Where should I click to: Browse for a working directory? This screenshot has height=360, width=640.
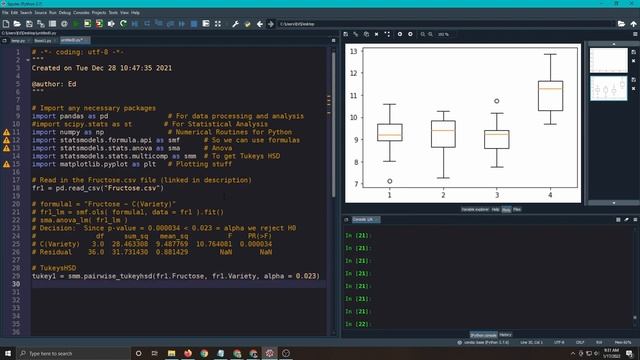point(621,24)
